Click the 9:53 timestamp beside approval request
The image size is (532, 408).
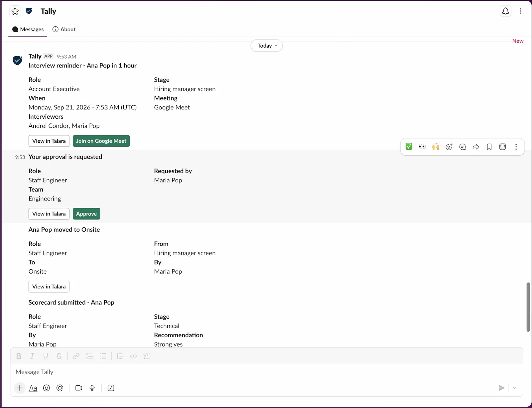(x=20, y=157)
